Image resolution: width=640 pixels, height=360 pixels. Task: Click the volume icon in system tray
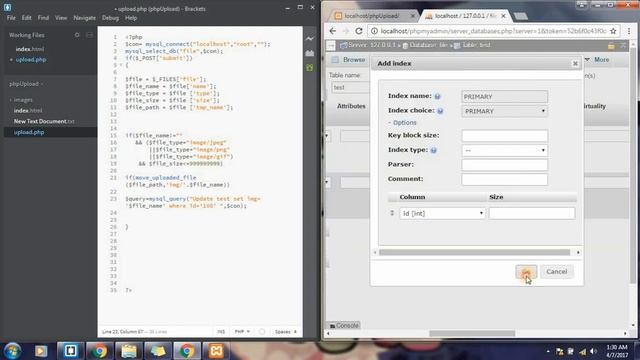(x=593, y=351)
